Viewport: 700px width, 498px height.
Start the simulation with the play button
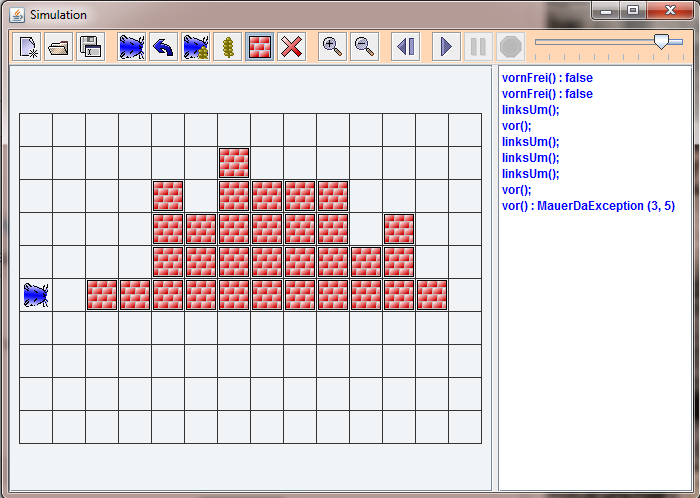click(x=446, y=46)
